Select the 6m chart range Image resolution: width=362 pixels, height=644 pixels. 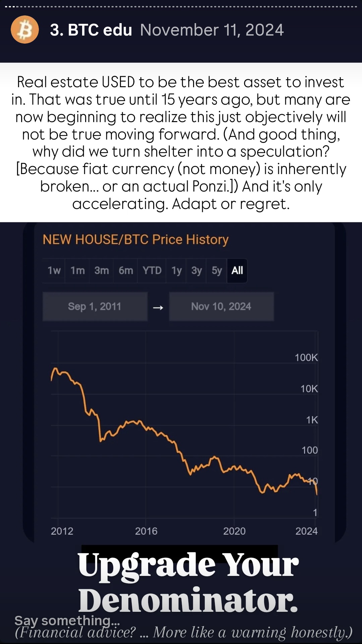126,270
